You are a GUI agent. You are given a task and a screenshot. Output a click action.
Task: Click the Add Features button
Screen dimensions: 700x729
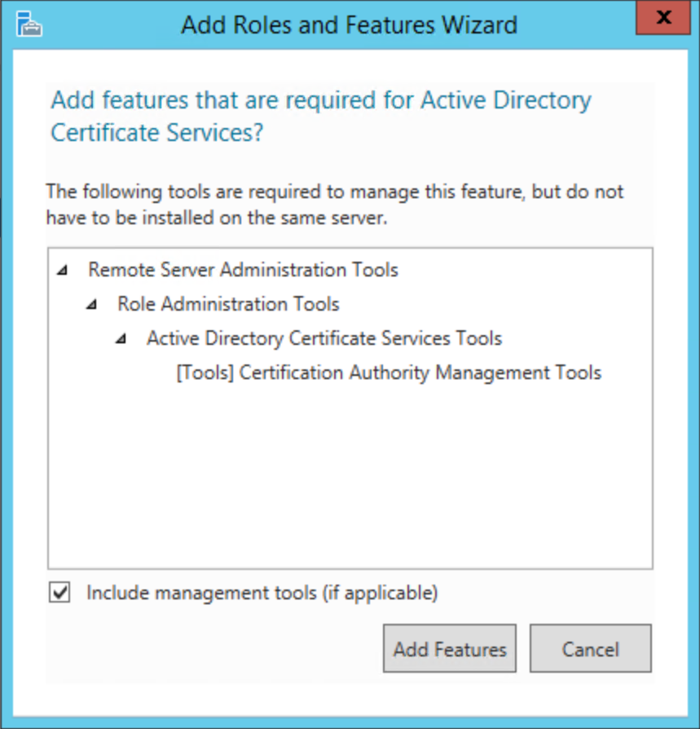[x=450, y=649]
